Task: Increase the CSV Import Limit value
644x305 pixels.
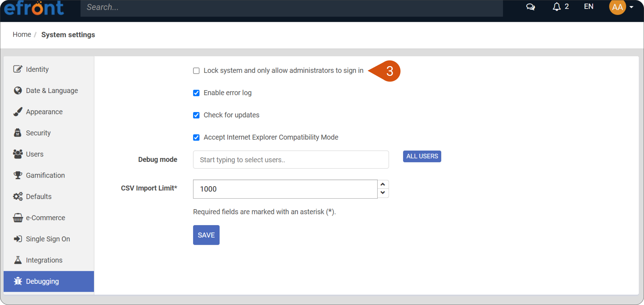Action: tap(383, 184)
